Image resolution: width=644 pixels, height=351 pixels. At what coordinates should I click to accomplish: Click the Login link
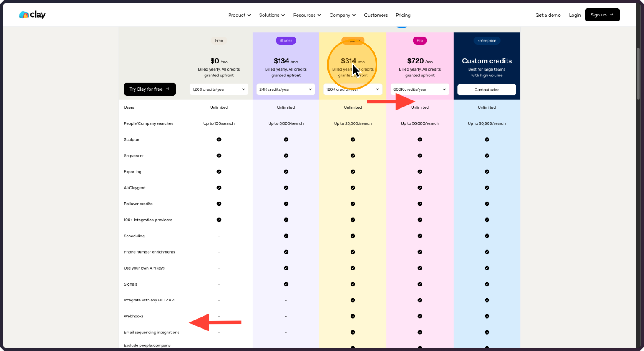click(x=575, y=15)
